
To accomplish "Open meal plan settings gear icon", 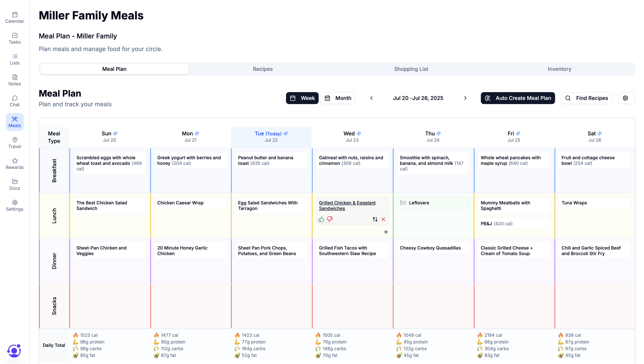I will coord(625,98).
